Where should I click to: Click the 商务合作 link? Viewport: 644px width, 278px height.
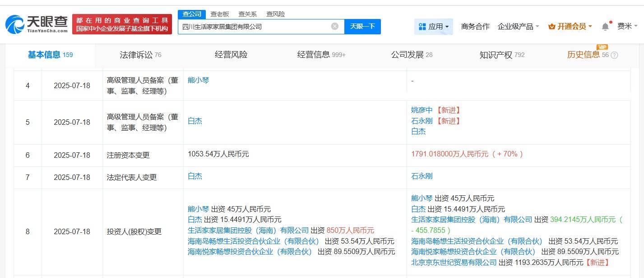[475, 27]
